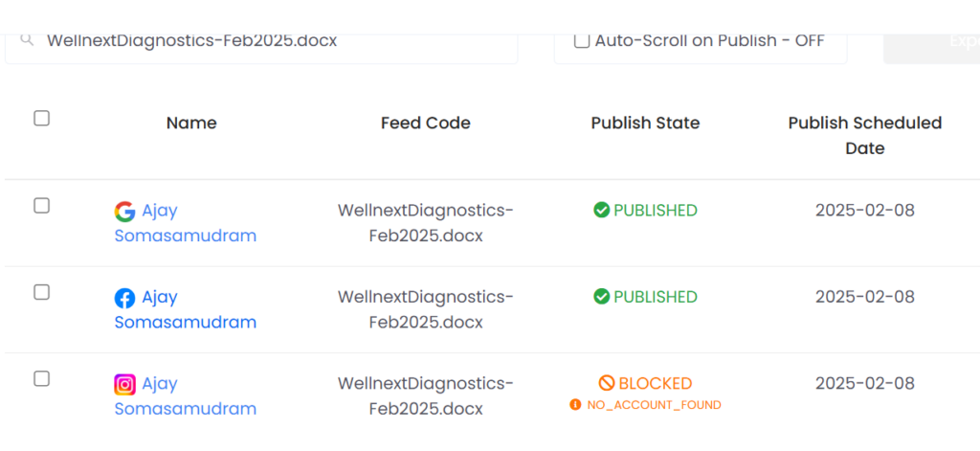Toggle Auto-Scroll on Publish checkbox

582,40
